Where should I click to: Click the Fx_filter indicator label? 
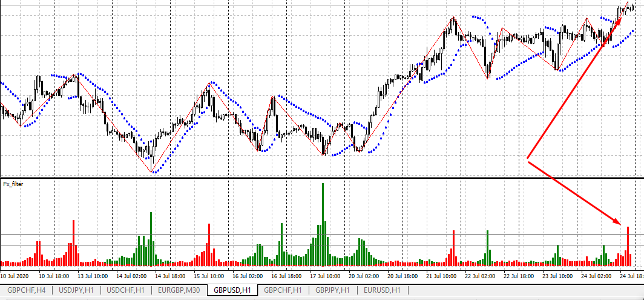[13, 184]
